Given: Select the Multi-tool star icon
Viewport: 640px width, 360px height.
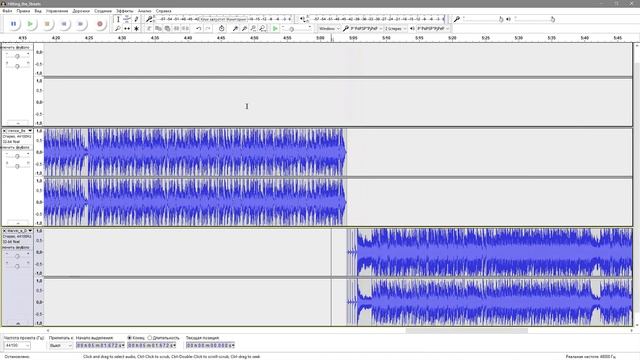Looking at the screenshot, I should click(x=136, y=29).
